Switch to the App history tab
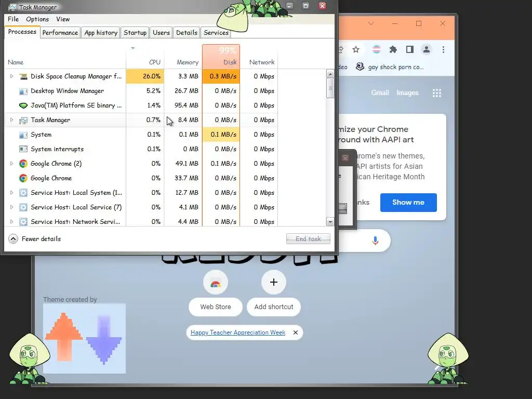Viewport: 532px width, 399px height. click(x=101, y=33)
